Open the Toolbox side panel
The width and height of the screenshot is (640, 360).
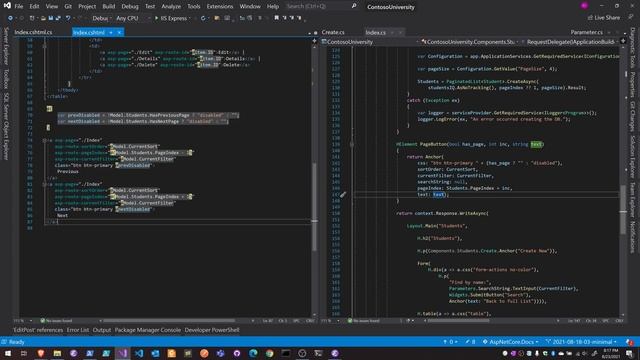[6, 78]
